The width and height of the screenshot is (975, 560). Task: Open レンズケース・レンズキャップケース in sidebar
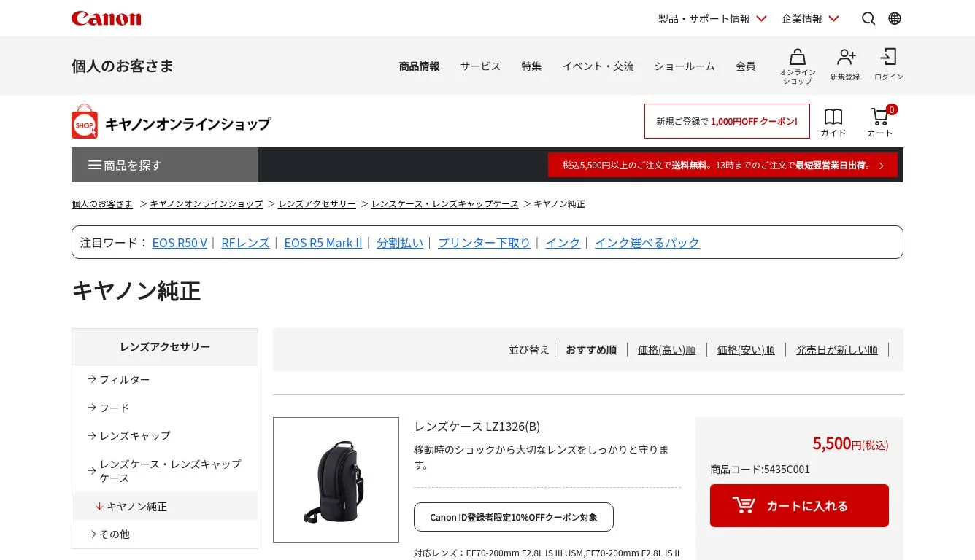[x=165, y=471]
